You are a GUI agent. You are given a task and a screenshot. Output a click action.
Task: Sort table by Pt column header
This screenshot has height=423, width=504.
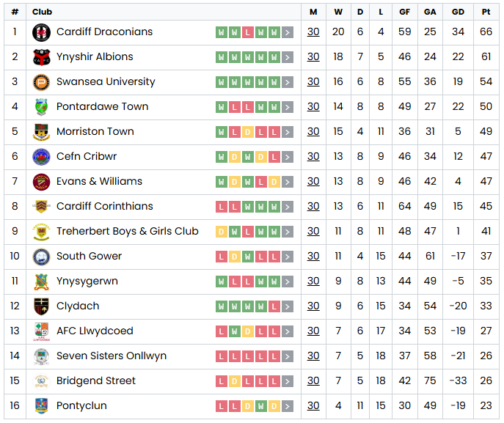coord(486,12)
